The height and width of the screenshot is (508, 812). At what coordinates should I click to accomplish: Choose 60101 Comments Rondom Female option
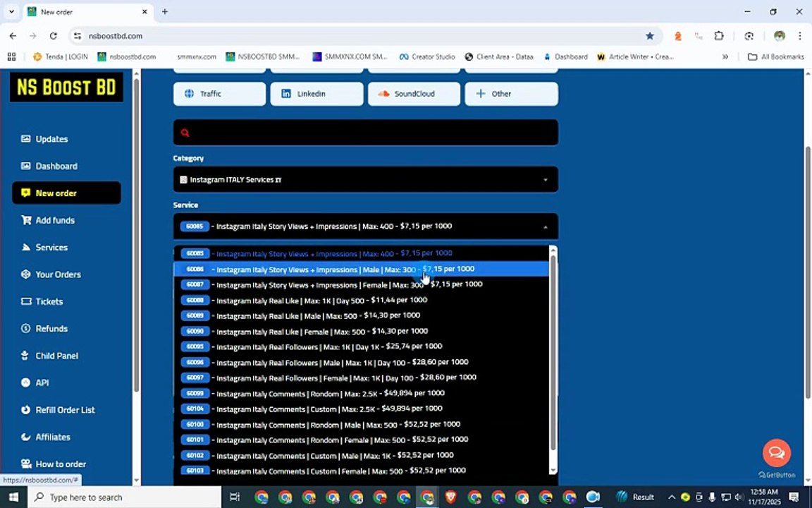[361, 440]
